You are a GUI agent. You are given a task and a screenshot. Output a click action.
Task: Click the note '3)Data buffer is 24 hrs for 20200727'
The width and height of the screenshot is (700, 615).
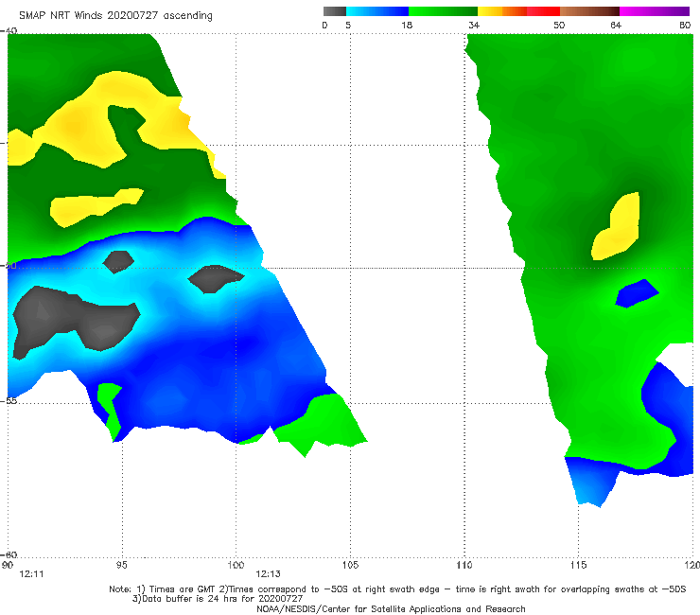point(218,599)
